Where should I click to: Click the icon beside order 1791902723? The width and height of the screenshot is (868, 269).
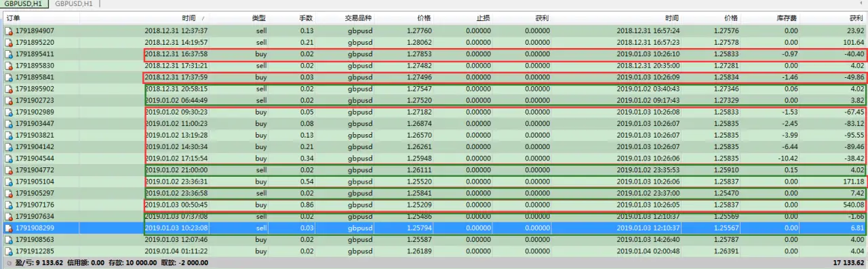tap(9, 100)
